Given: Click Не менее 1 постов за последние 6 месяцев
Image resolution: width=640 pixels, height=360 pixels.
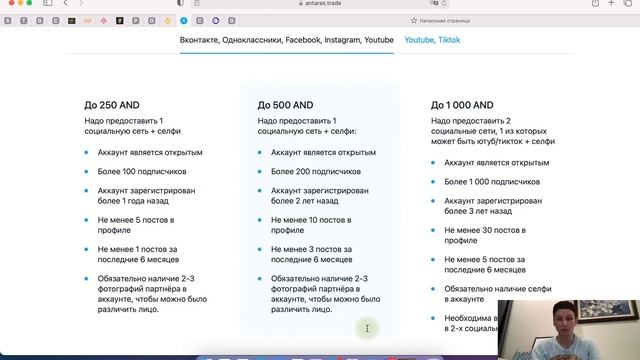Looking at the screenshot, I should (138, 254).
